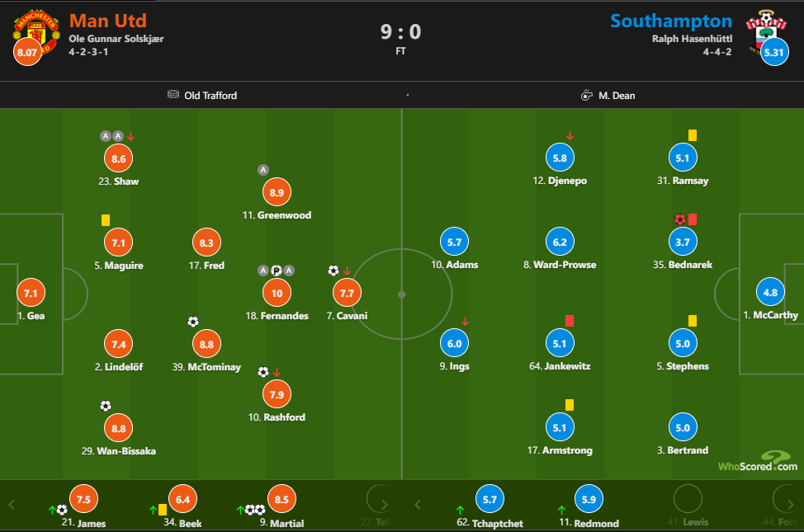Click the substitution arrow above Cavani
This screenshot has height=532, width=804.
(348, 271)
